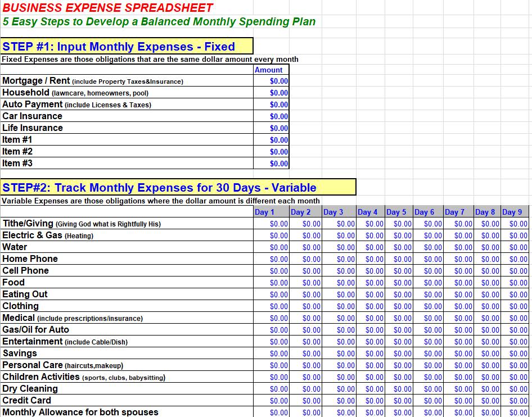Click the Food cell under Day 3
Image resolution: width=532 pixels, height=417 pixels.
pos(339,283)
